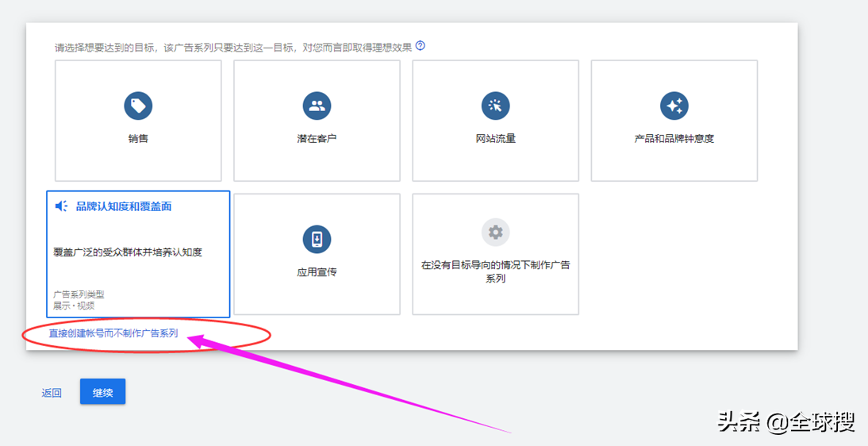Select the 潜在客户 goal label
Screen dimensions: 868x446
[x=317, y=139]
